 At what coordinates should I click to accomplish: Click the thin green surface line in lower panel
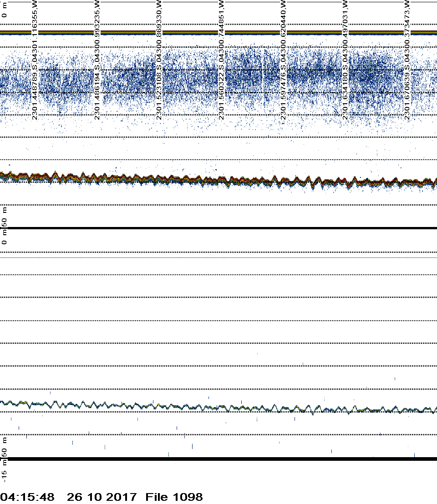218,257
